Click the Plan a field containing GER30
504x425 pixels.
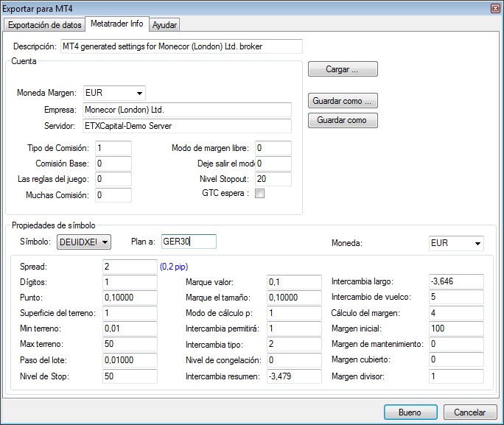[188, 242]
